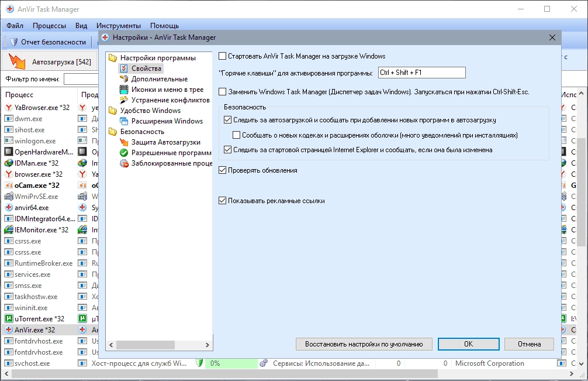Screen dimensions: 588x381
Task: Click green check icon of Разрешенные программы
Action: coord(124,152)
